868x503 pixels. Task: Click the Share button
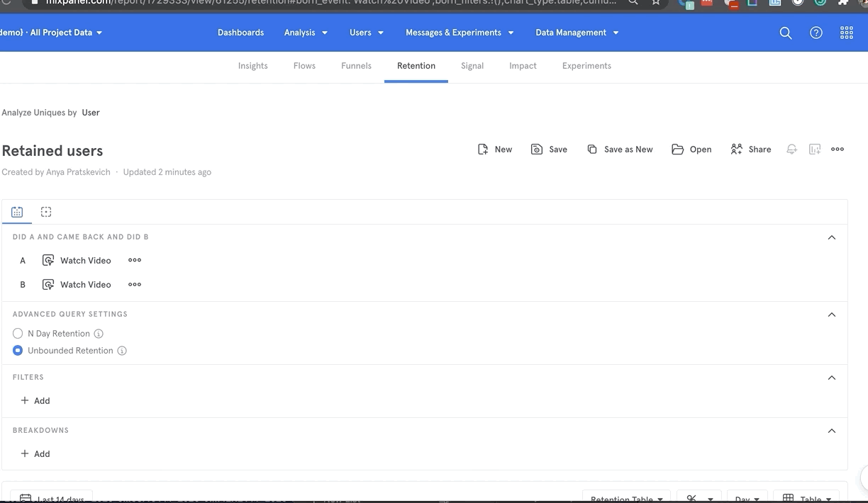point(751,149)
